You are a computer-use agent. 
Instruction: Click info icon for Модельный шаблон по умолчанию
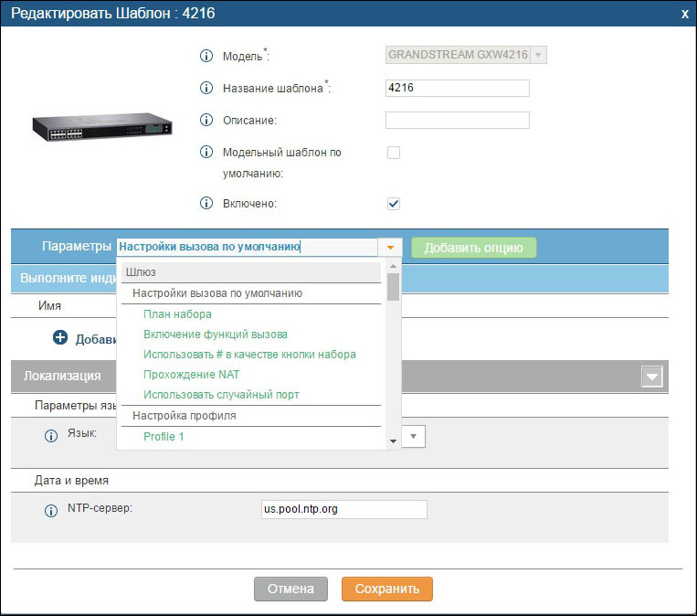(x=206, y=152)
